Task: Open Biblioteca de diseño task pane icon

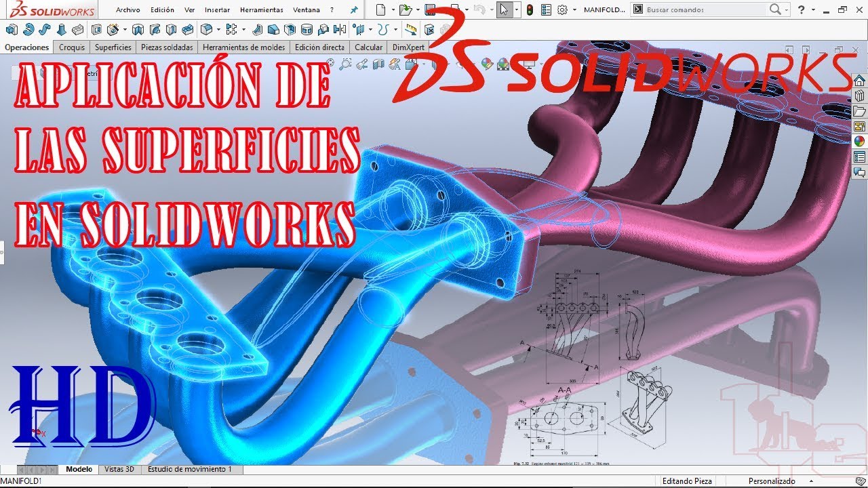Action: (x=859, y=96)
